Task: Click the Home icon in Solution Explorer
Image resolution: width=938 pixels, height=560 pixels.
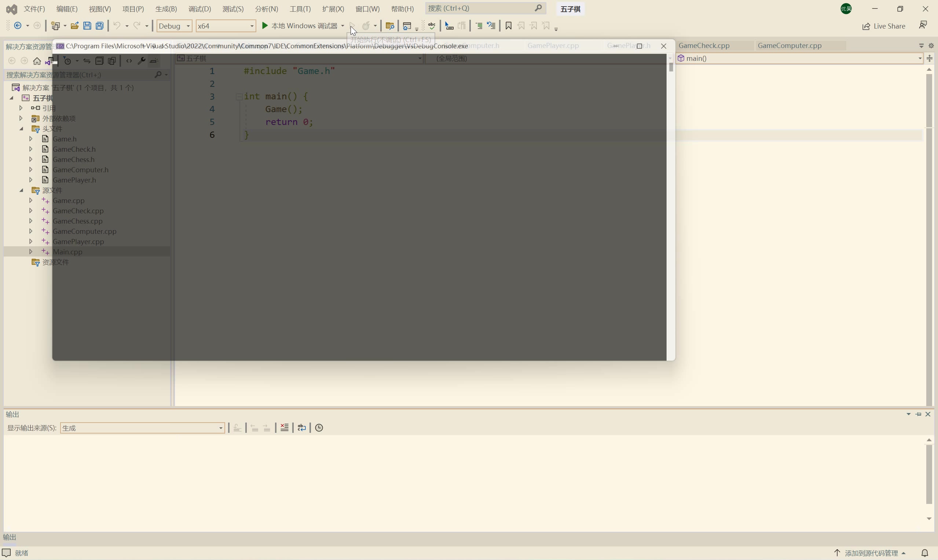Action: (37, 61)
